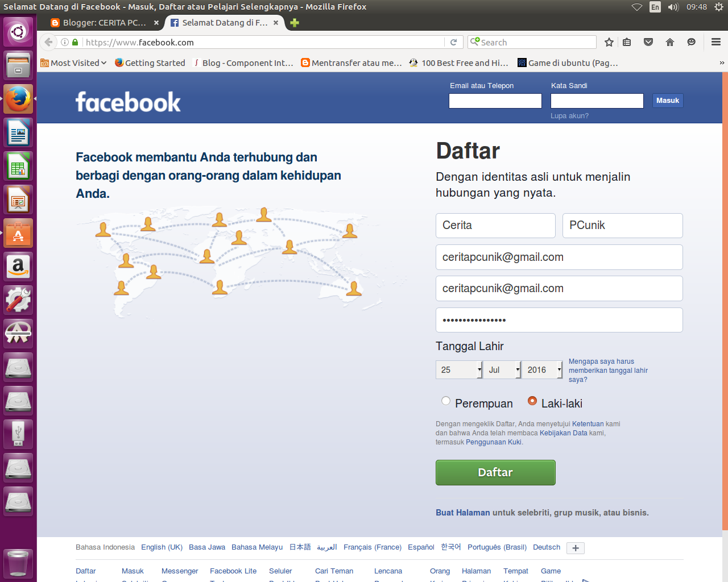Click Mengapa saya harus memberikan tanggal lahir link
This screenshot has width=728, height=582.
[608, 370]
